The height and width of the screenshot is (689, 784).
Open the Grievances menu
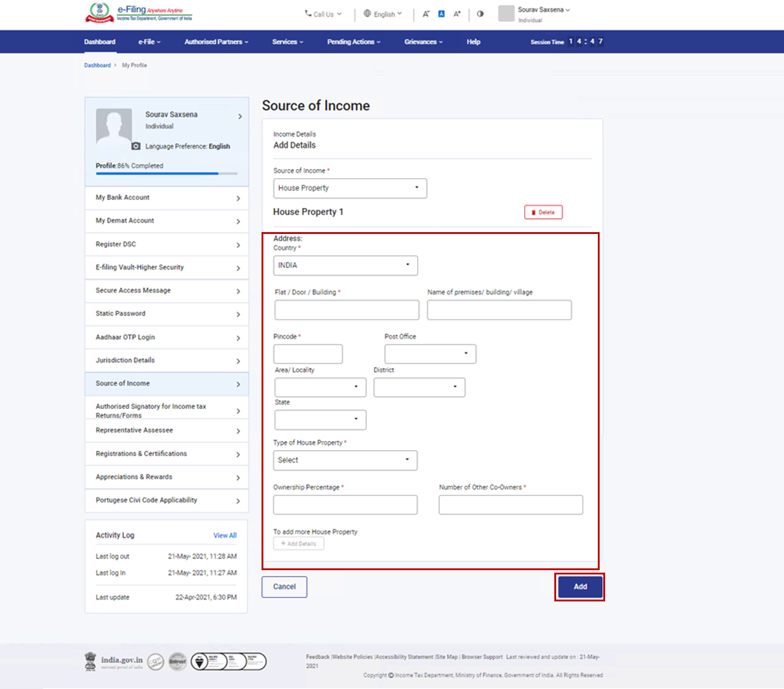point(423,42)
